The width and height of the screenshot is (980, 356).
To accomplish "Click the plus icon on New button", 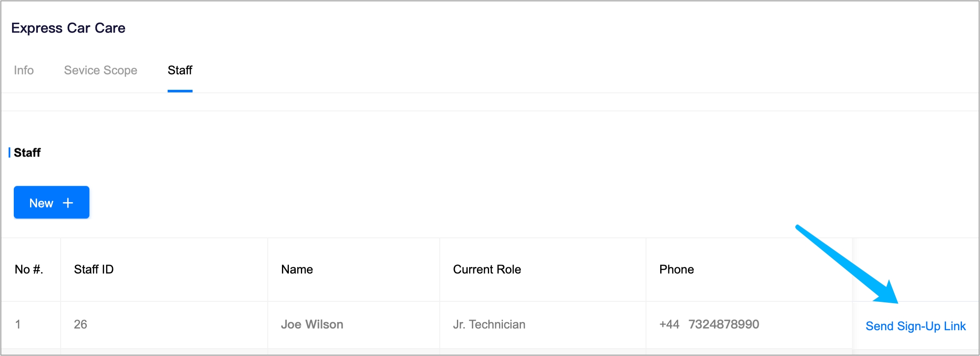I will 68,203.
